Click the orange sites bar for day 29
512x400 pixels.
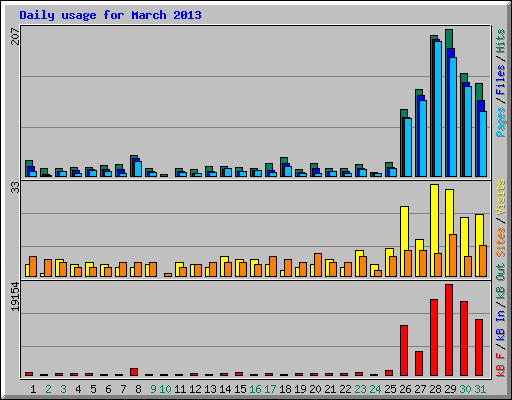pos(453,255)
